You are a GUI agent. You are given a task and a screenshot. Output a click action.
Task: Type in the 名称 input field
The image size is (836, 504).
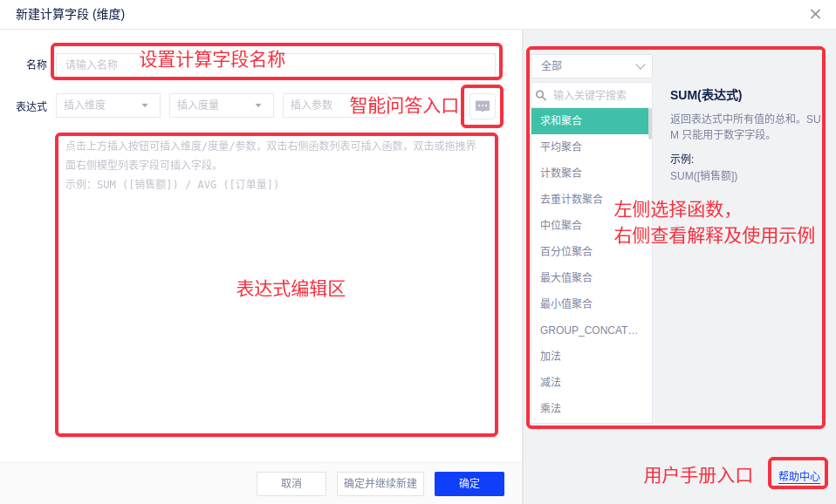click(x=276, y=65)
